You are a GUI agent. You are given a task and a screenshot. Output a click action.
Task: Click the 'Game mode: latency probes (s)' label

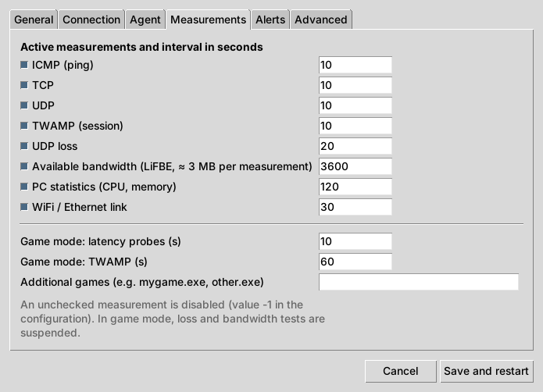[x=101, y=241]
